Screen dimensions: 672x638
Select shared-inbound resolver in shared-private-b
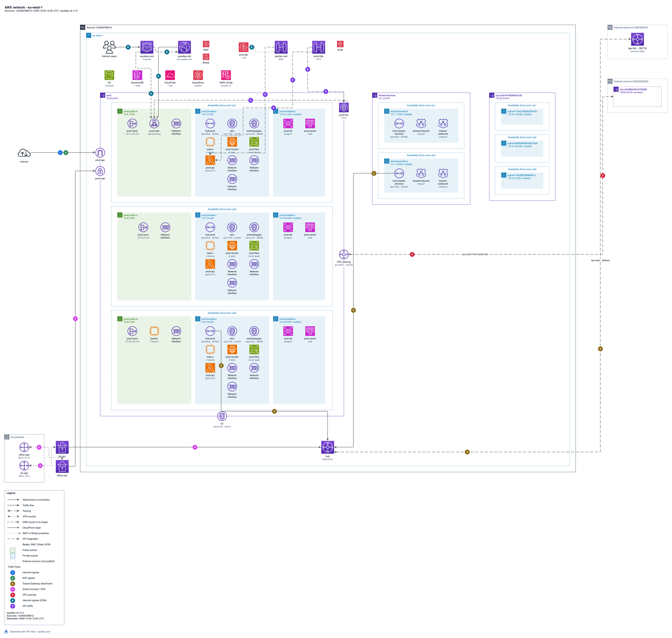pos(421,123)
